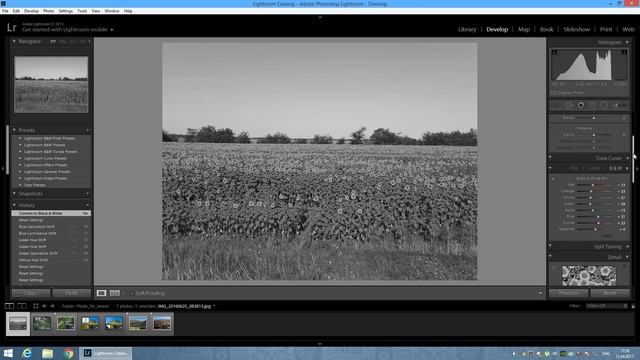640x360 pixels.
Task: Select the Crop Overlay tool
Action: coord(557,105)
